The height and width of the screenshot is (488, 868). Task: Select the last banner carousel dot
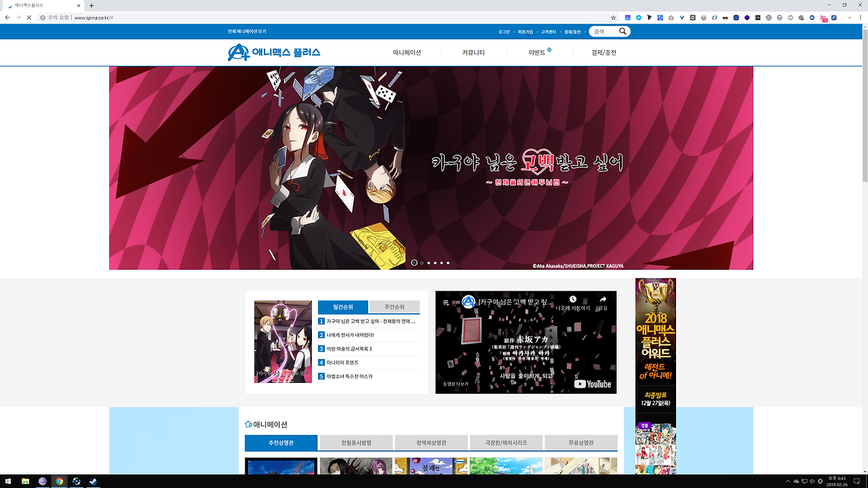click(x=448, y=263)
